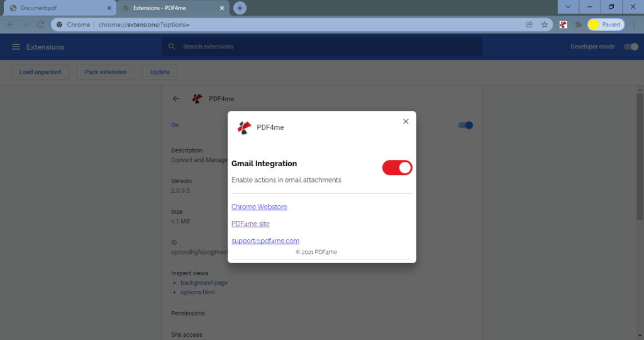The height and width of the screenshot is (340, 644).
Task: Open the Chrome Webstore link
Action: tap(259, 207)
